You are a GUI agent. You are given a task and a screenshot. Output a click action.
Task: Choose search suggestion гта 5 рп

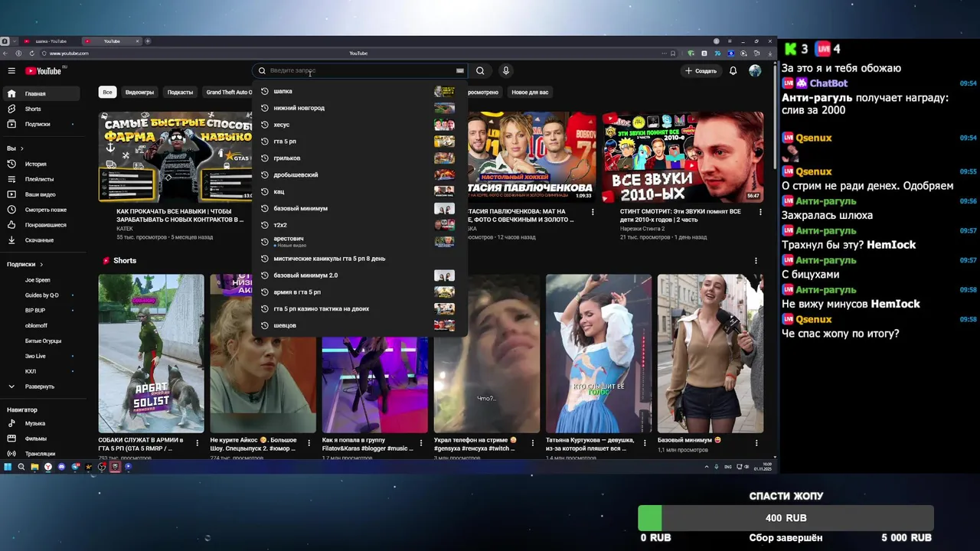coord(358,142)
